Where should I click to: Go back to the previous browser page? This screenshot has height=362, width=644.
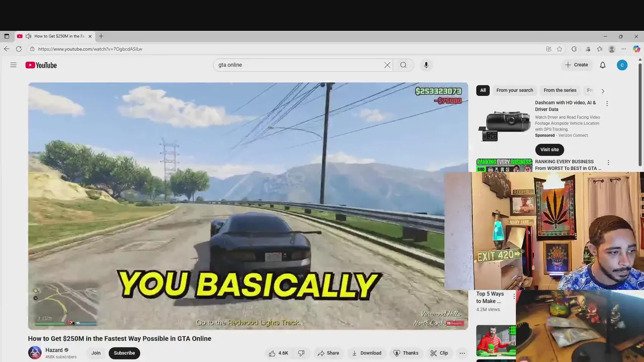tap(7, 49)
